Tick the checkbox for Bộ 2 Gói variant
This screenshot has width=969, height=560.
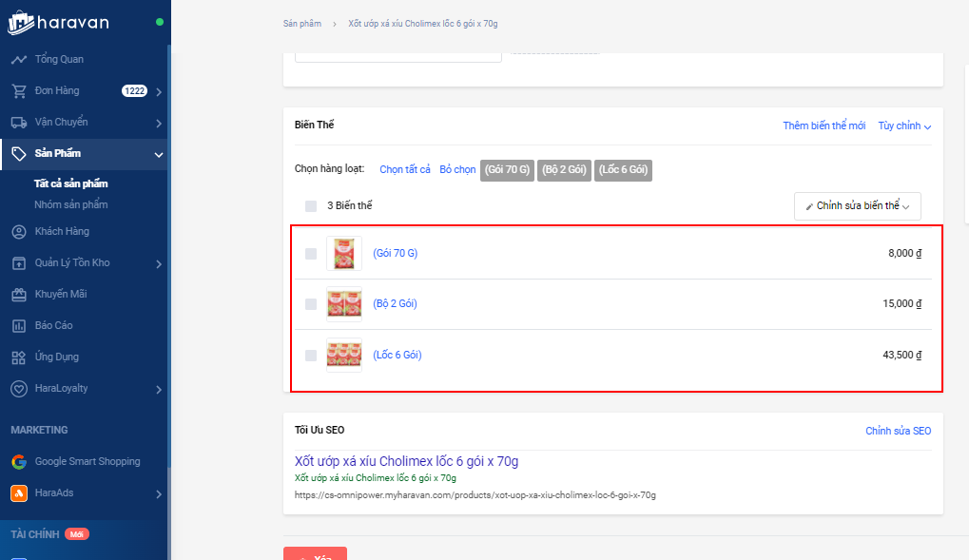point(311,304)
